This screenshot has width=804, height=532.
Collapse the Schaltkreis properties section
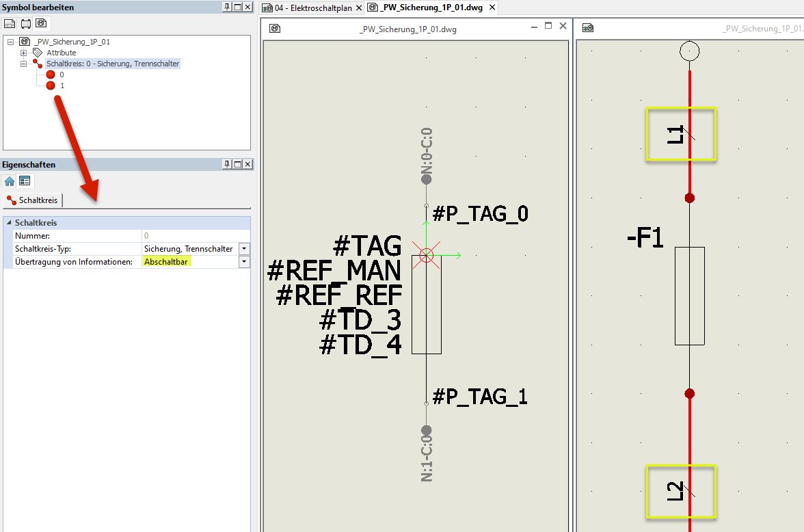(8, 223)
